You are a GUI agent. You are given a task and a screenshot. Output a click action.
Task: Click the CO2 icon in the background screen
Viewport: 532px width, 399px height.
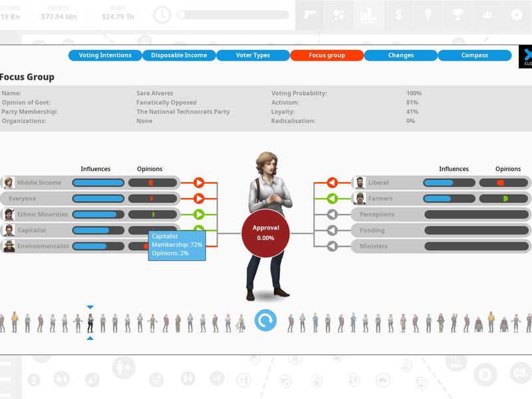click(521, 373)
